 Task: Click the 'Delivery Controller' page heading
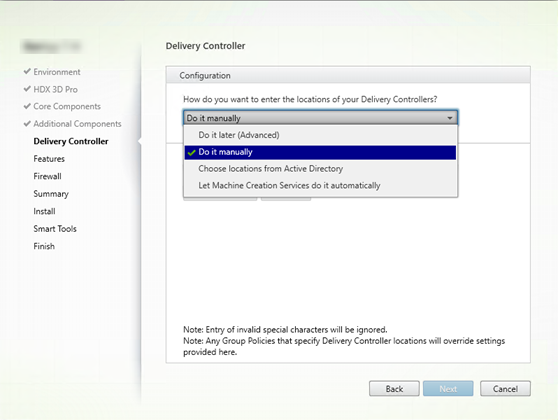(x=205, y=46)
